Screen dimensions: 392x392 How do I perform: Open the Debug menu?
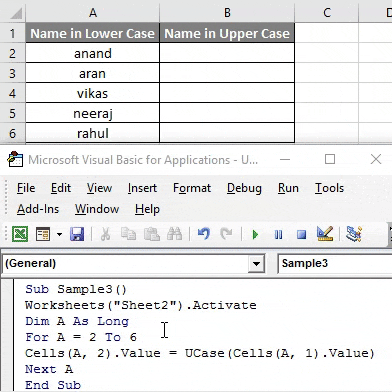[244, 188]
